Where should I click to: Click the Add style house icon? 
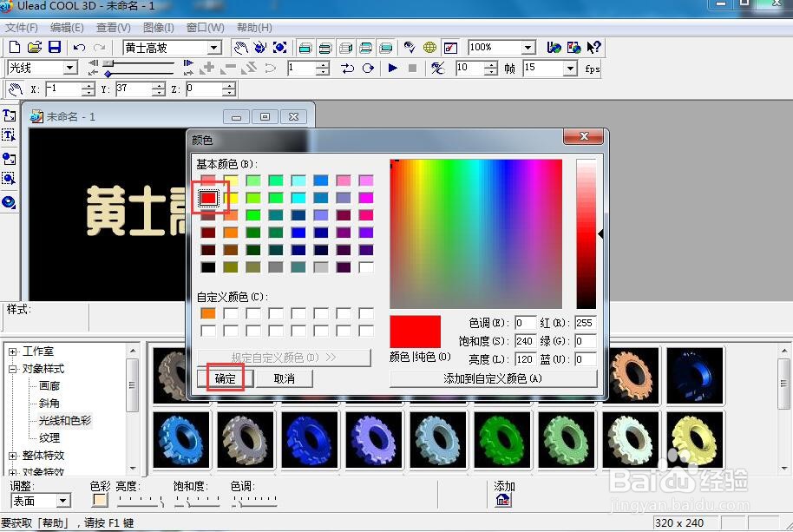[503, 500]
